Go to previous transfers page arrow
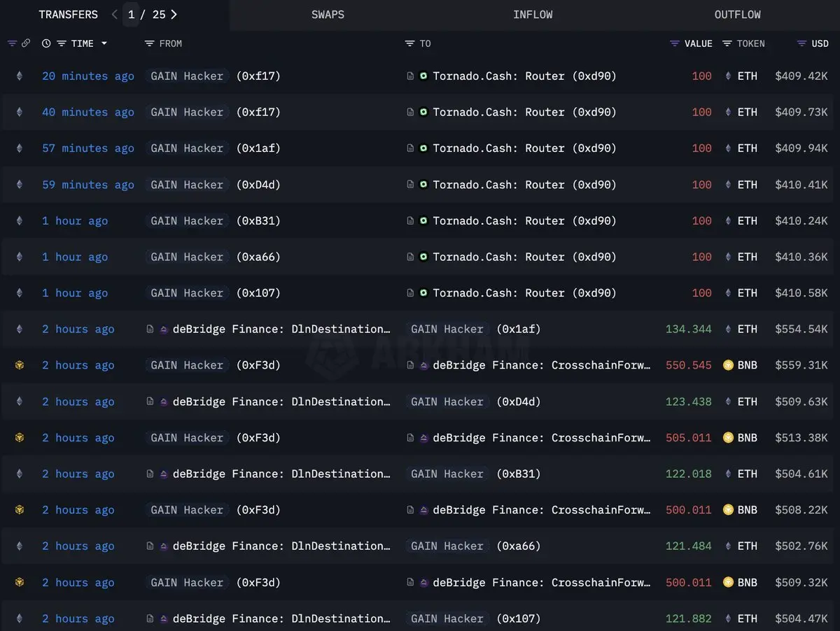The width and height of the screenshot is (840, 631). [114, 15]
